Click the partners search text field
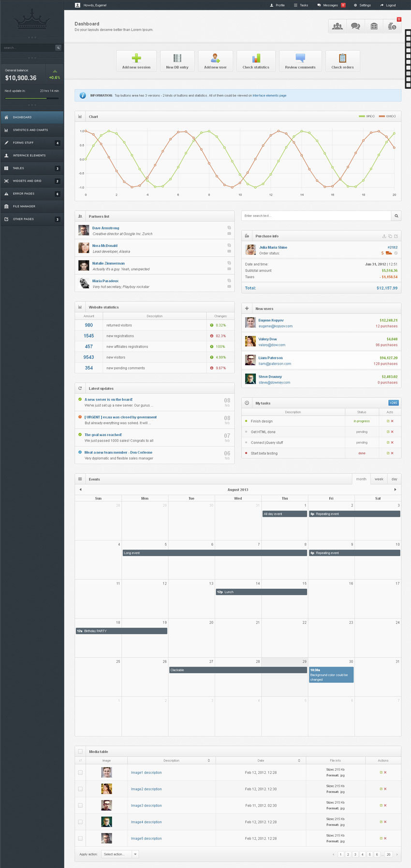The width and height of the screenshot is (411, 868). point(316,216)
